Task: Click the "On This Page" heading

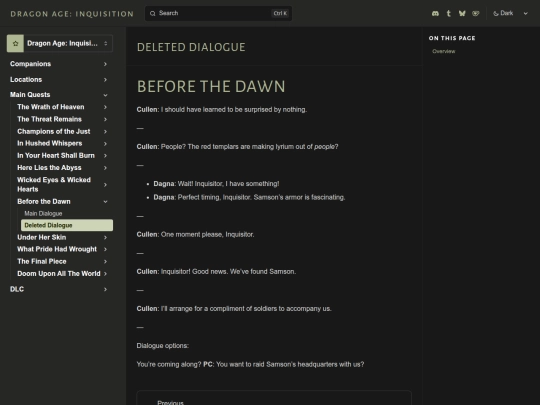Action: pyautogui.click(x=452, y=38)
